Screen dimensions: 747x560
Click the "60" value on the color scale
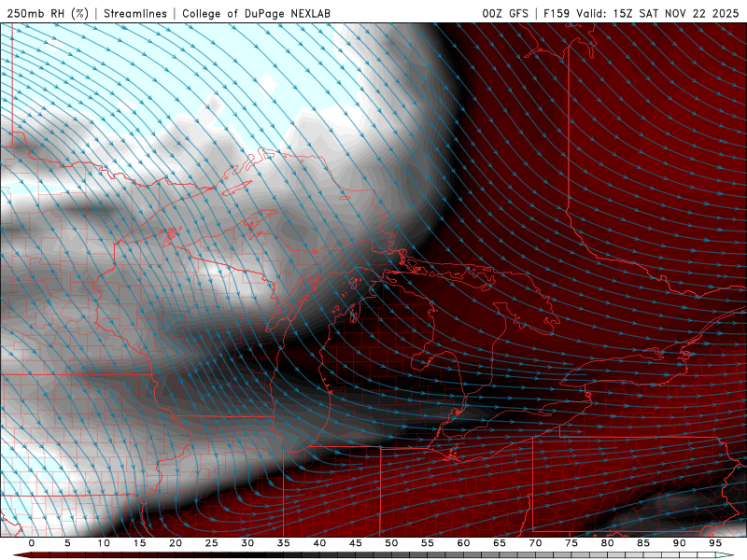[463, 543]
